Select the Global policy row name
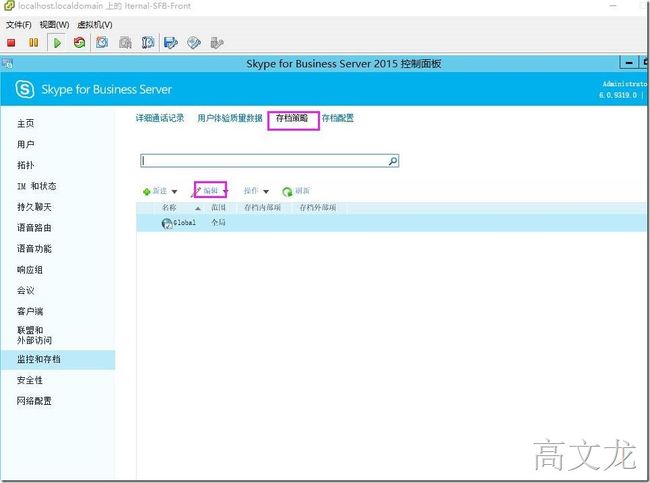Image resolution: width=650 pixels, height=483 pixels. pos(184,223)
